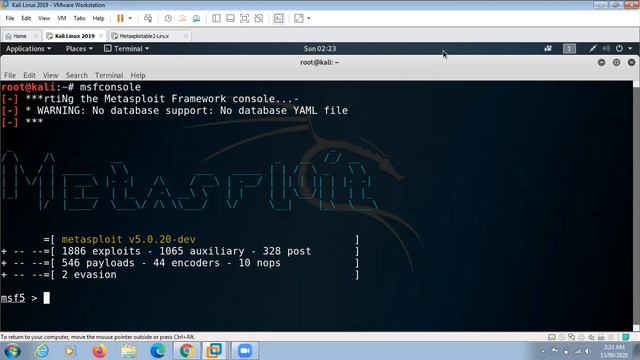Click the Sun 02:23 clock in Kali bar

(320, 49)
